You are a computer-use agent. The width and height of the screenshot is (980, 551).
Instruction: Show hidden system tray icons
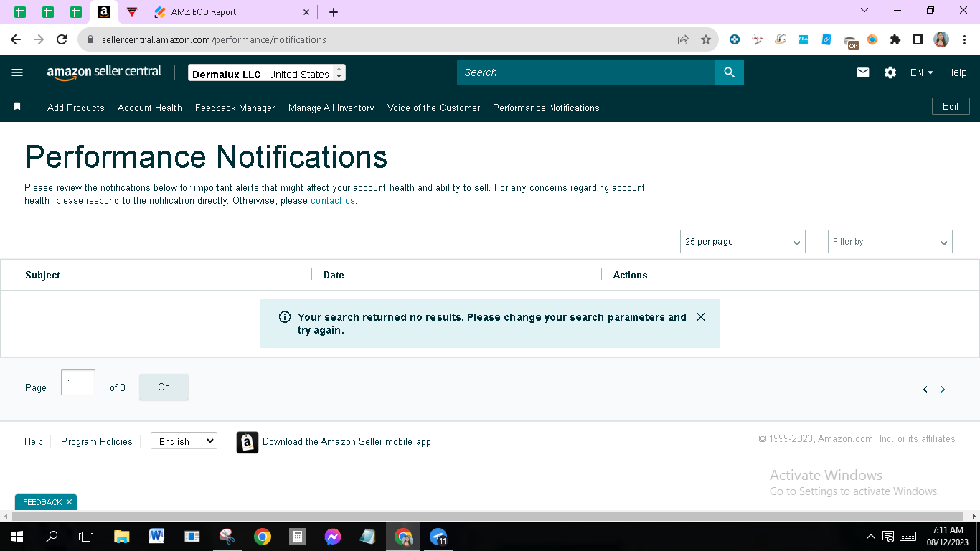871,537
